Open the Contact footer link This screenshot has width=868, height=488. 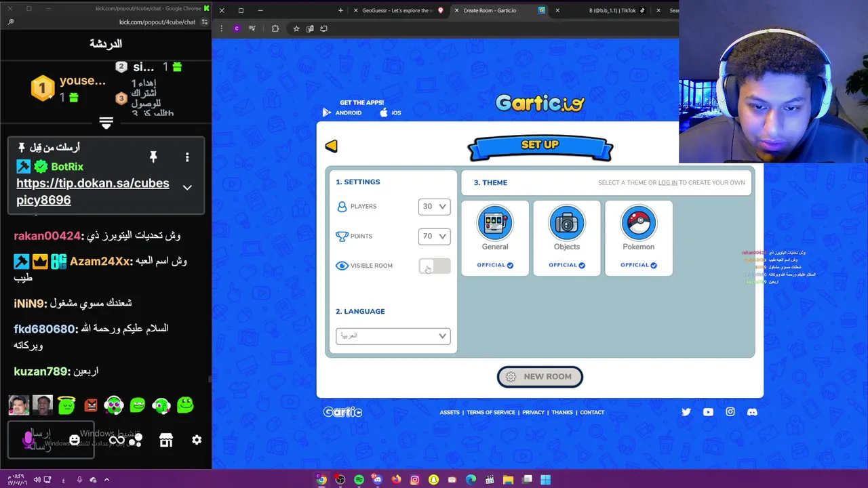coord(592,412)
